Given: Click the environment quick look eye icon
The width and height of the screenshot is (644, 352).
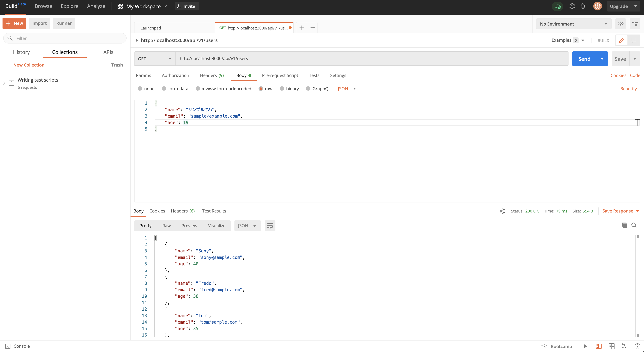Looking at the screenshot, I should click(620, 24).
